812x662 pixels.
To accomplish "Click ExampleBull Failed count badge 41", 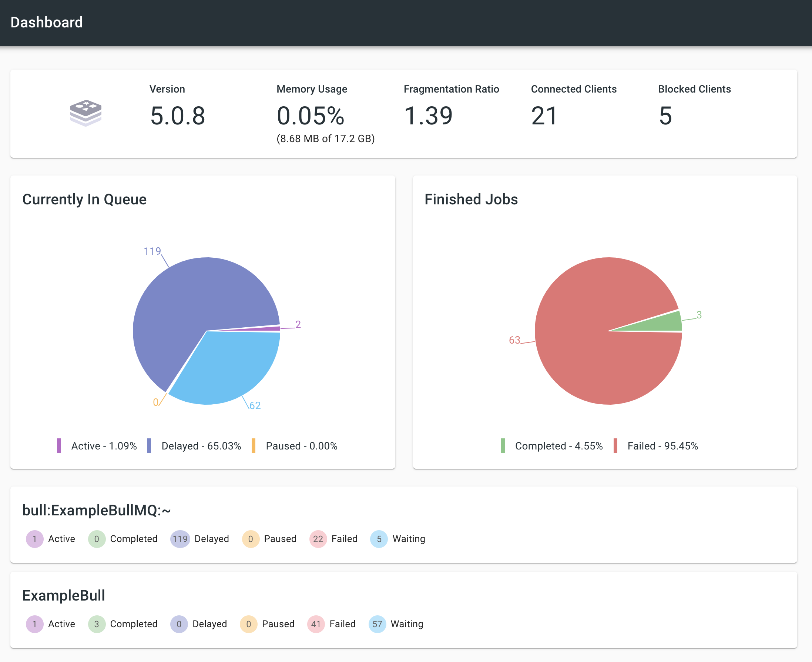I will (x=316, y=624).
